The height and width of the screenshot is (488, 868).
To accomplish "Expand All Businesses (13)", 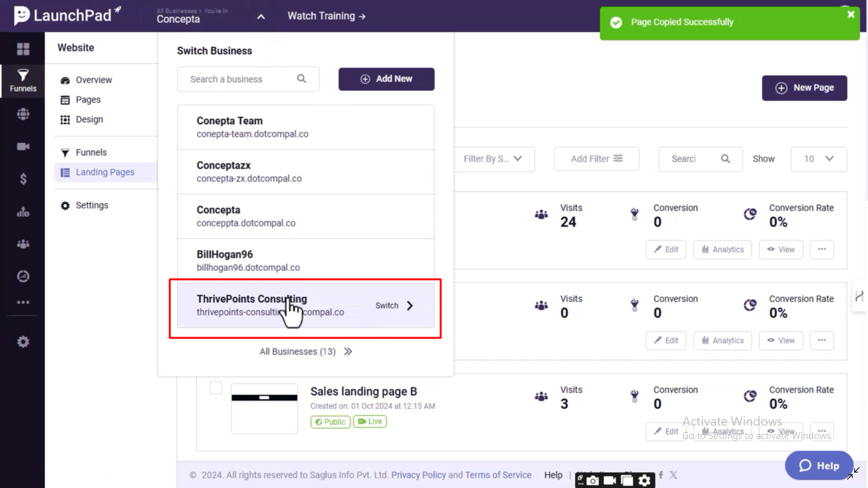I will point(306,351).
